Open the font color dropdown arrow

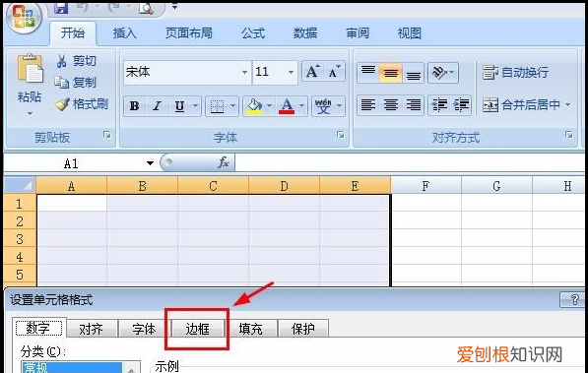[301, 106]
